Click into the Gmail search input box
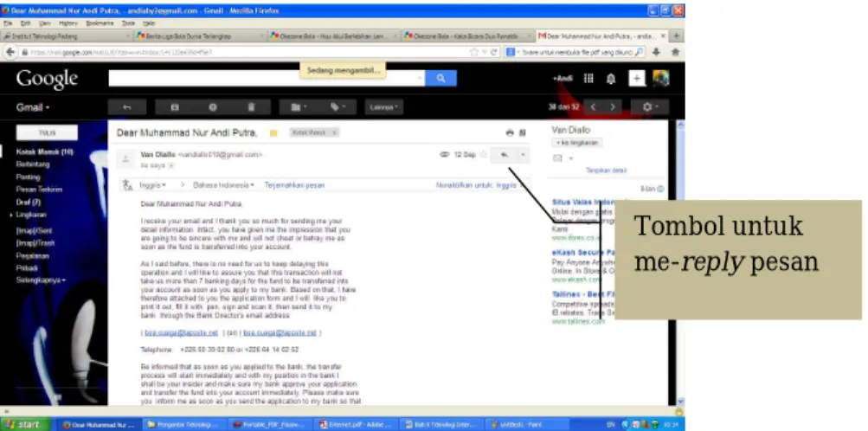This screenshot has width=868, height=431. [x=267, y=79]
